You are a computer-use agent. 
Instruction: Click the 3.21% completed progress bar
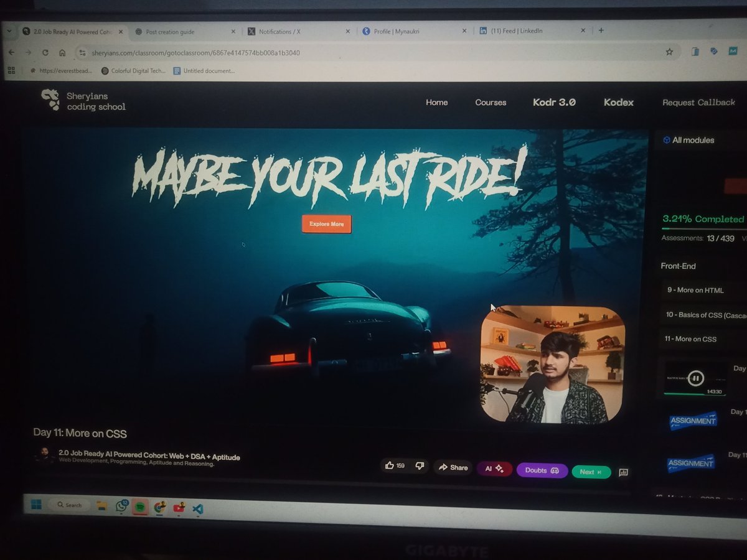click(703, 229)
